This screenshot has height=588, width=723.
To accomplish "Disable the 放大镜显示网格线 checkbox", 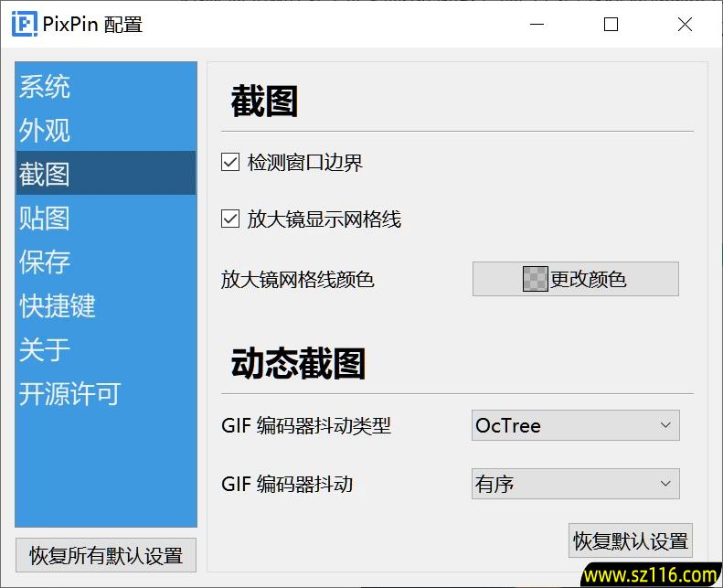I will [230, 219].
